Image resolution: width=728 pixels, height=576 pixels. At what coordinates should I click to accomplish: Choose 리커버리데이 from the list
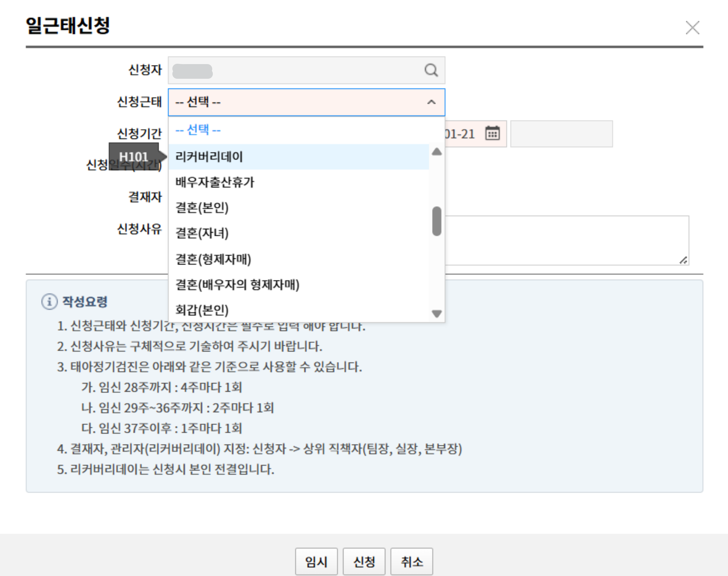209,157
